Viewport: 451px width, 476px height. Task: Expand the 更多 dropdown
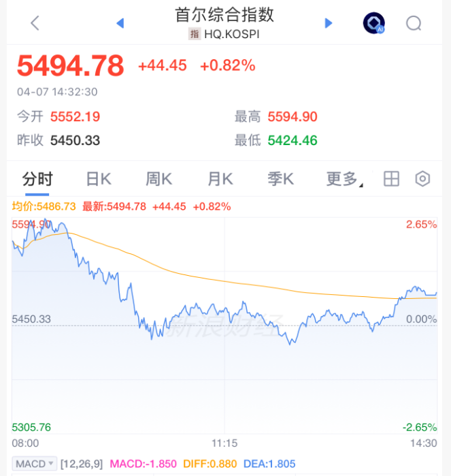(x=344, y=179)
